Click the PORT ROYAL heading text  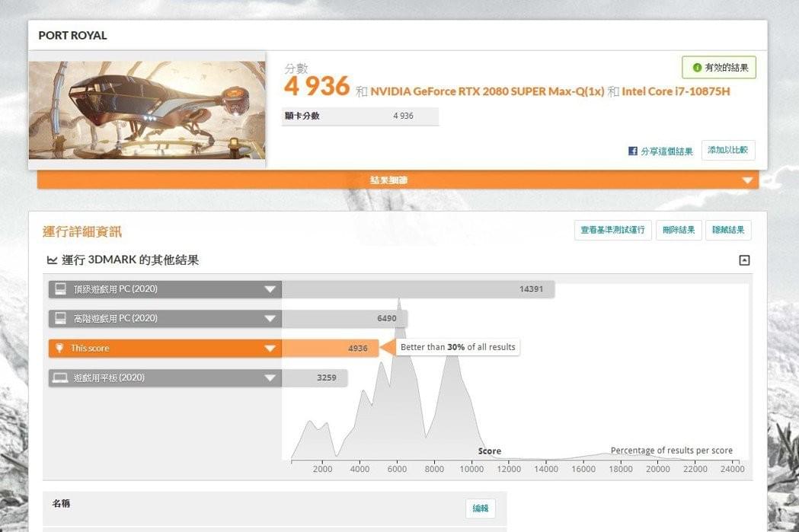pyautogui.click(x=73, y=36)
